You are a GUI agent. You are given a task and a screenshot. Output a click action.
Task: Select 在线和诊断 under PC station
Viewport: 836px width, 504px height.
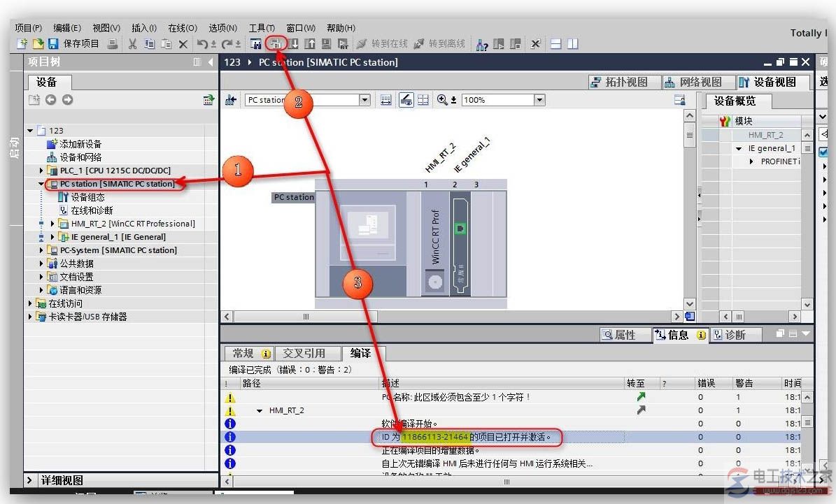pos(86,210)
